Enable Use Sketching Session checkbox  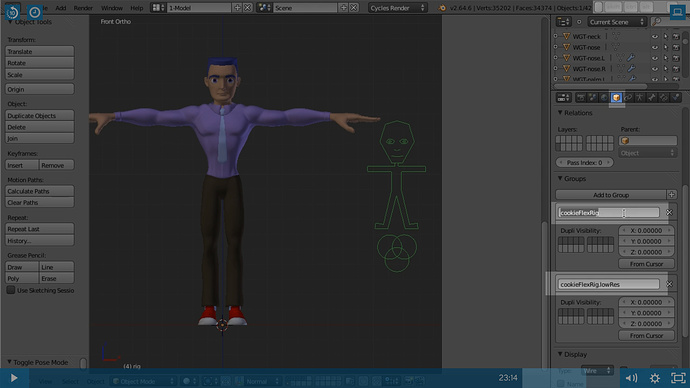(11, 290)
